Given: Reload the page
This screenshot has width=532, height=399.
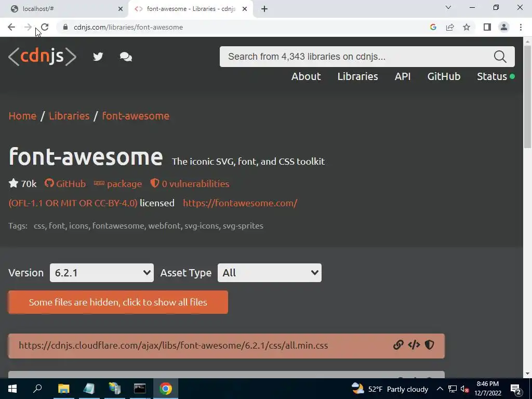Looking at the screenshot, I should [45, 27].
